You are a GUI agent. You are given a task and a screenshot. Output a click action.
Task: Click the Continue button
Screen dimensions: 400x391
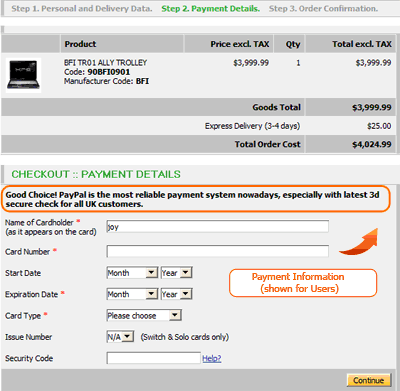[369, 380]
